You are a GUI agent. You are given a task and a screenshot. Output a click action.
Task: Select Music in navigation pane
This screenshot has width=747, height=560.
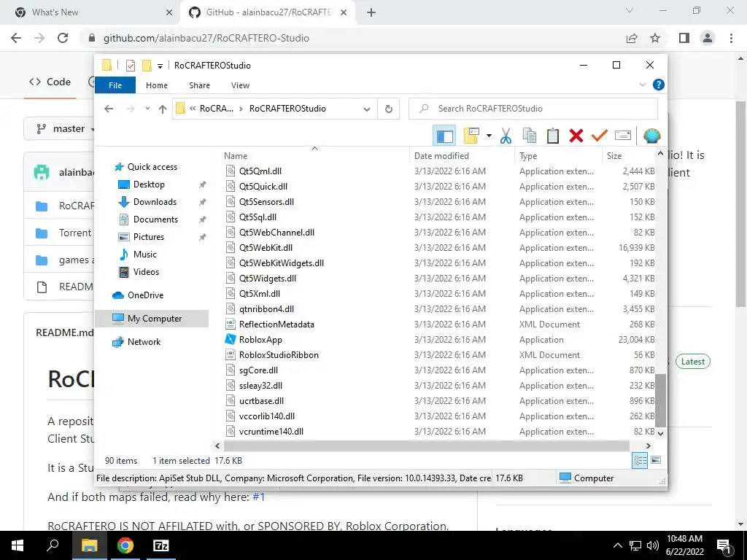point(144,254)
